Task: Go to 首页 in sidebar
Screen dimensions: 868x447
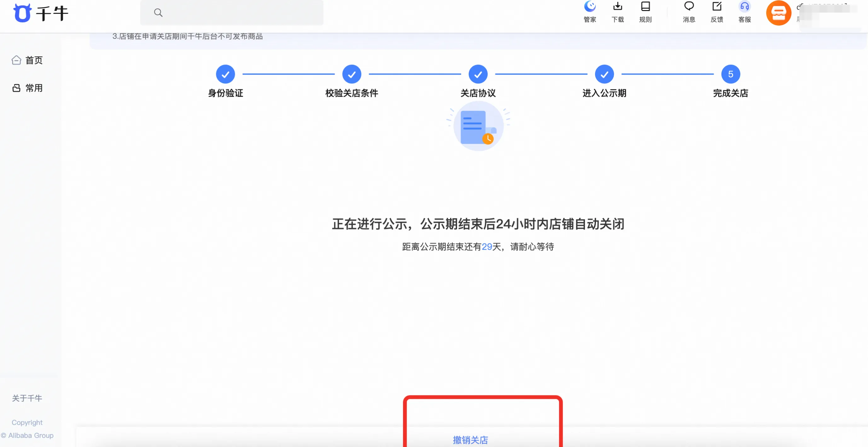Action: pyautogui.click(x=27, y=60)
